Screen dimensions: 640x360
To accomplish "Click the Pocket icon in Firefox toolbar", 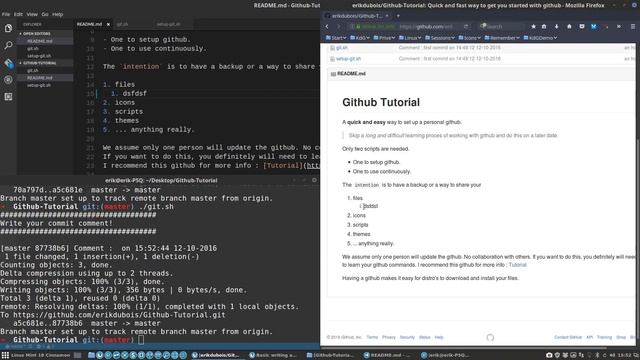I will (x=582, y=27).
